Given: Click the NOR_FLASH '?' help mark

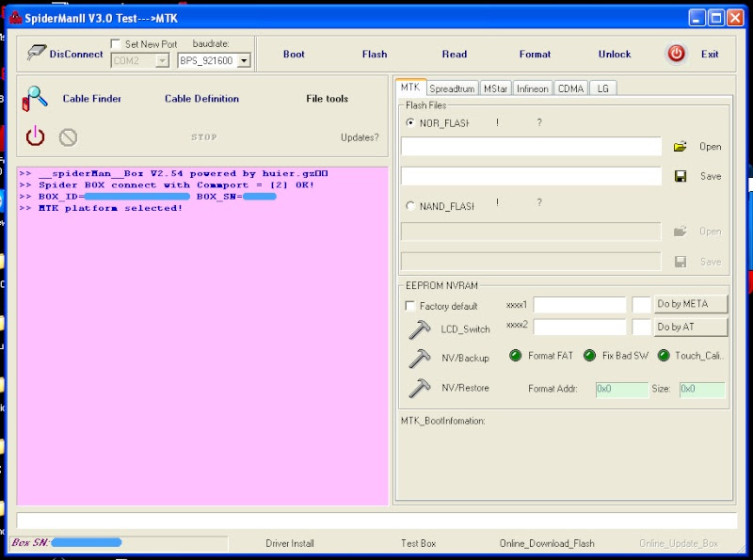Looking at the screenshot, I should [539, 122].
